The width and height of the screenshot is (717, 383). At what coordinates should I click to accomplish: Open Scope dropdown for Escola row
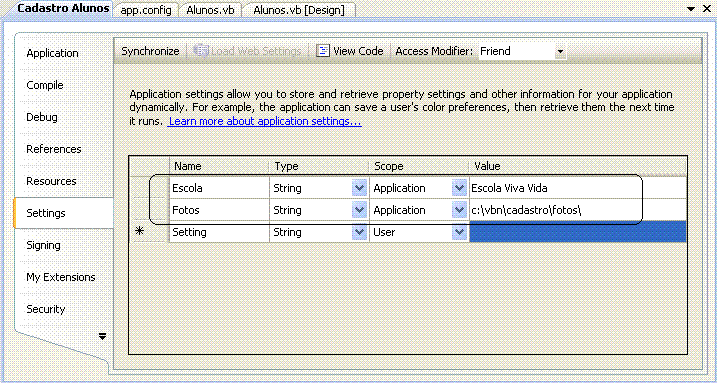pos(459,188)
